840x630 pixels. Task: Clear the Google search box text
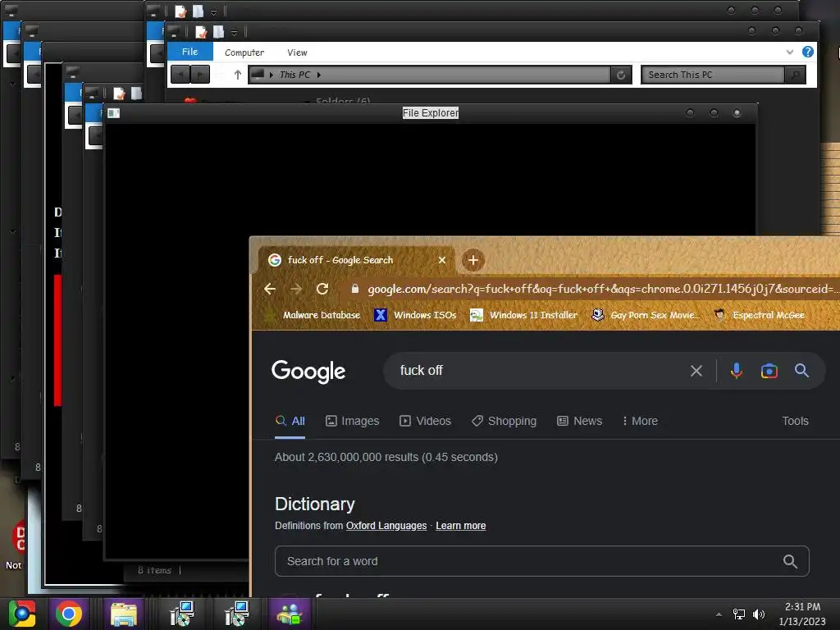click(696, 371)
